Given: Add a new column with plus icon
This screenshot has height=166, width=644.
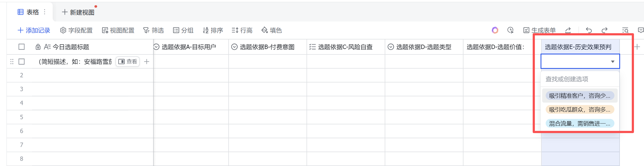Looking at the screenshot, I should 637,47.
